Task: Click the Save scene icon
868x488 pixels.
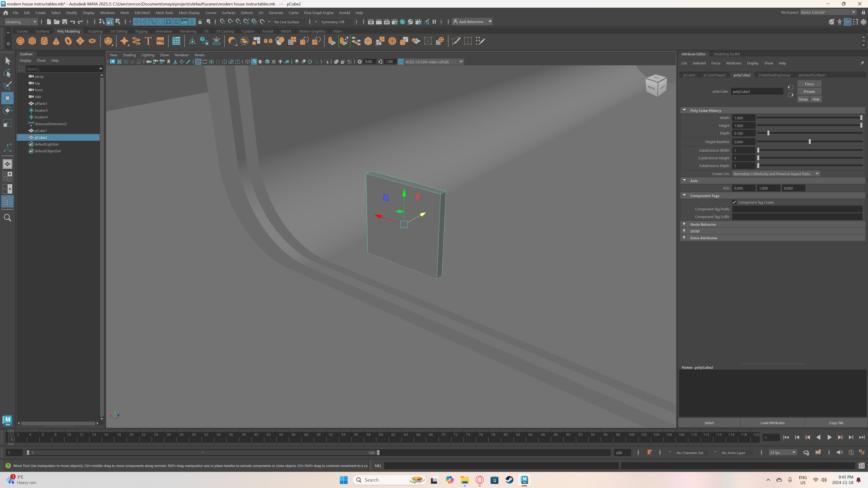Action: (x=64, y=22)
